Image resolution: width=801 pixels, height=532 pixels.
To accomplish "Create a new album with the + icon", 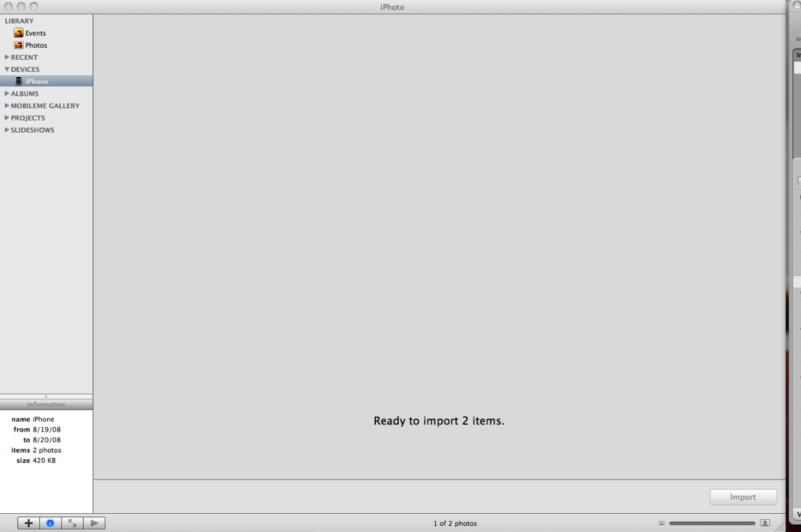I will click(28, 523).
